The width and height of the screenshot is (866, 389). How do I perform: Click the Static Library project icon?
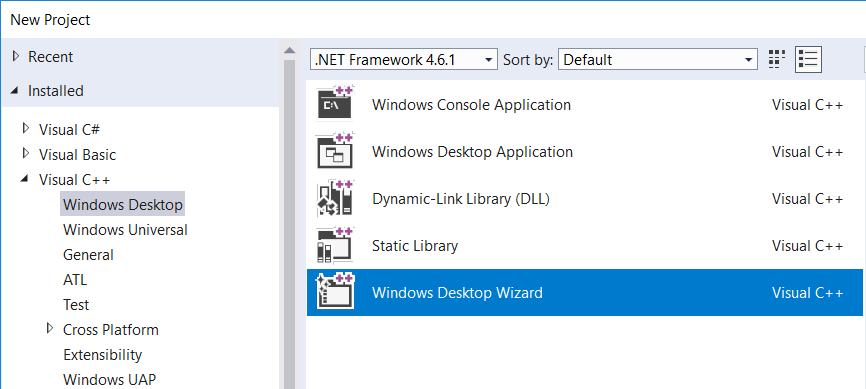(x=335, y=245)
